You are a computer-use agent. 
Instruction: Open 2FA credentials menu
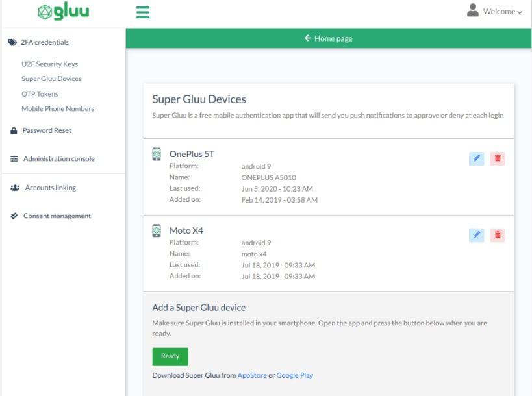(45, 42)
